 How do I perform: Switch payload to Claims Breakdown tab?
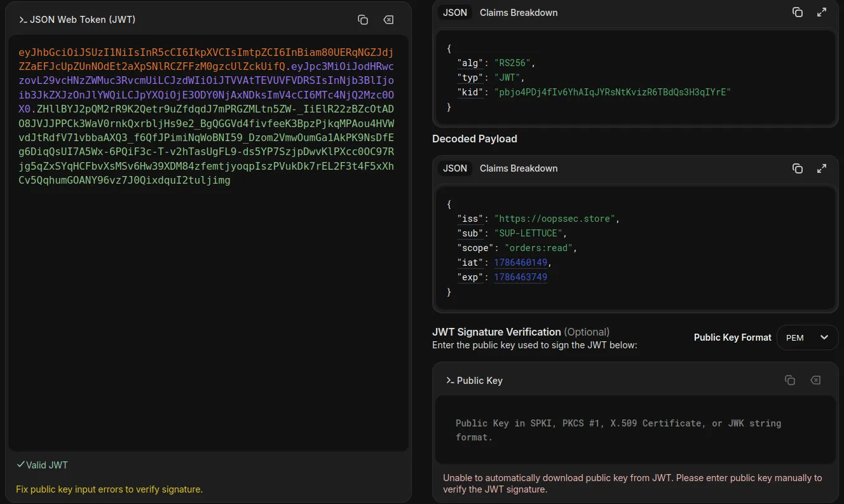(x=519, y=168)
